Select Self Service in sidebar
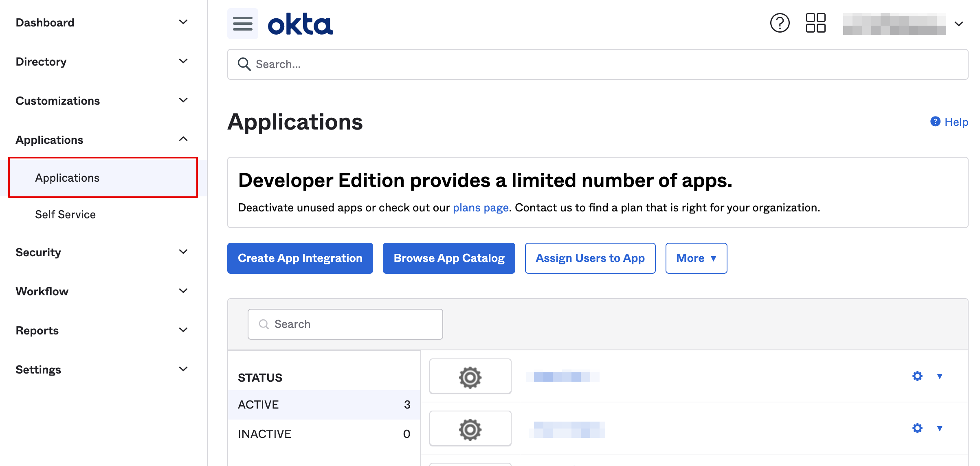980x466 pixels. 65,215
